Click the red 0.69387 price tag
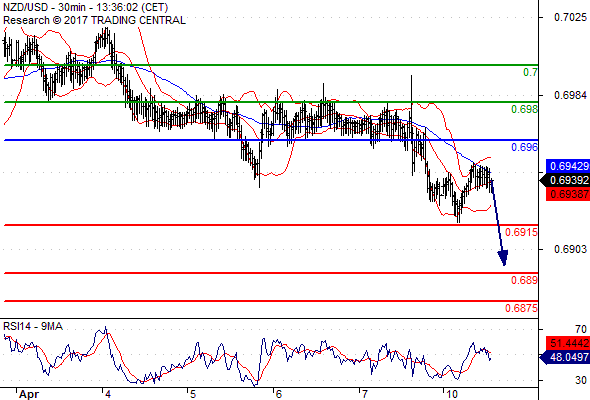Image resolution: width=590 pixels, height=400 pixels. (x=568, y=194)
